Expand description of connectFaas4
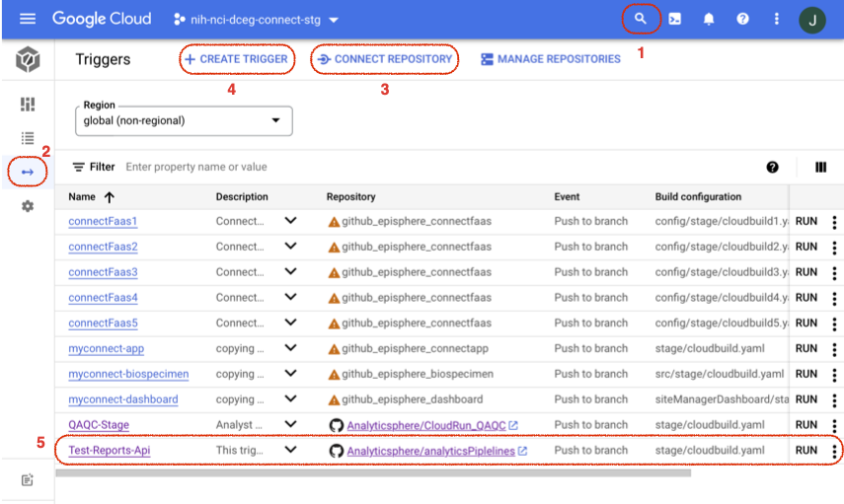The image size is (844, 504). tap(290, 297)
